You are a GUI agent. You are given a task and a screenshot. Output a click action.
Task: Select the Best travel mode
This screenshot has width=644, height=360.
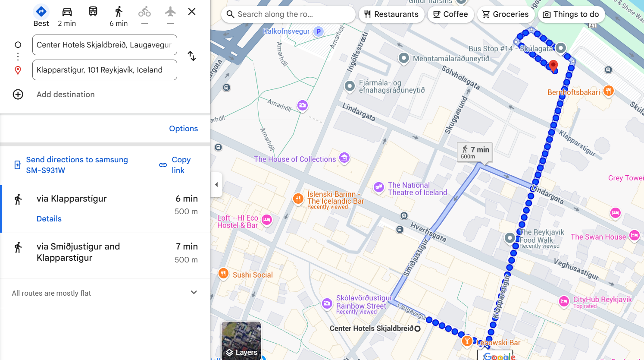(x=41, y=16)
